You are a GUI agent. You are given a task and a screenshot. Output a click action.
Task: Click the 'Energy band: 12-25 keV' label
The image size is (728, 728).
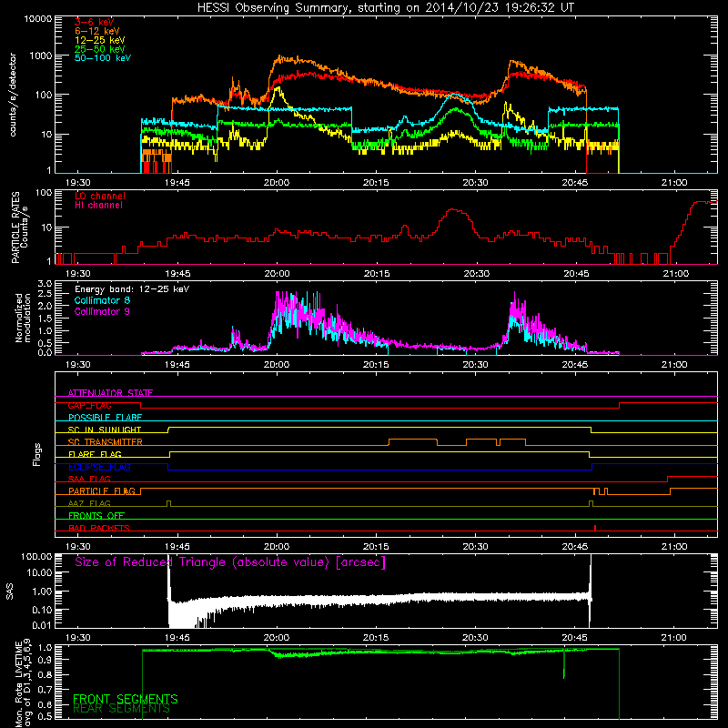click(132, 289)
